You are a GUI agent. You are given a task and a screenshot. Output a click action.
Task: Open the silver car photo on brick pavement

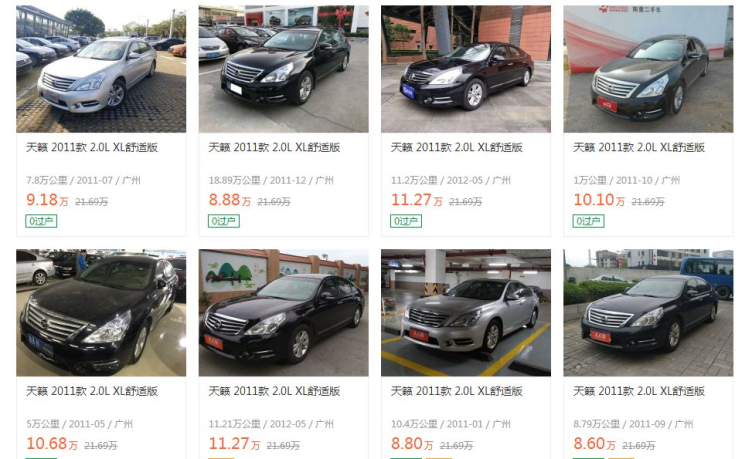pos(101,69)
